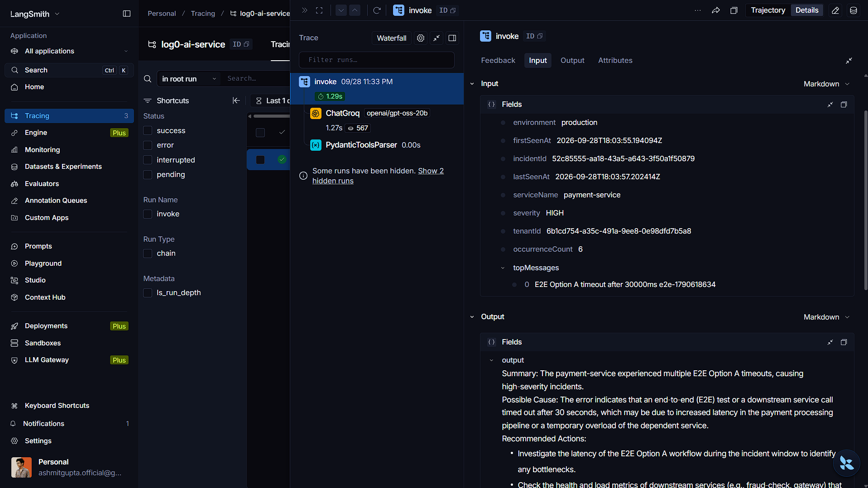Screen dimensions: 868x488
Task: Collapse the details panel icon near Attributes
Action: click(x=849, y=61)
